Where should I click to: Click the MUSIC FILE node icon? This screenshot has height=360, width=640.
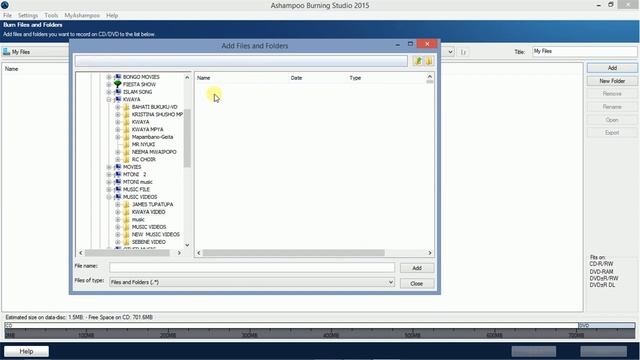coord(118,189)
